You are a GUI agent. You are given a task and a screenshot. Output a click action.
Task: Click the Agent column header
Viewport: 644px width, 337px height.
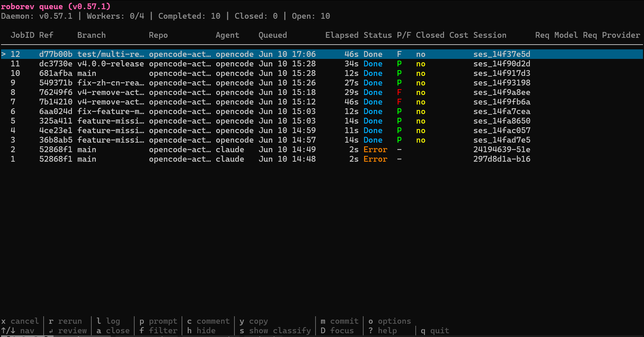[227, 35]
